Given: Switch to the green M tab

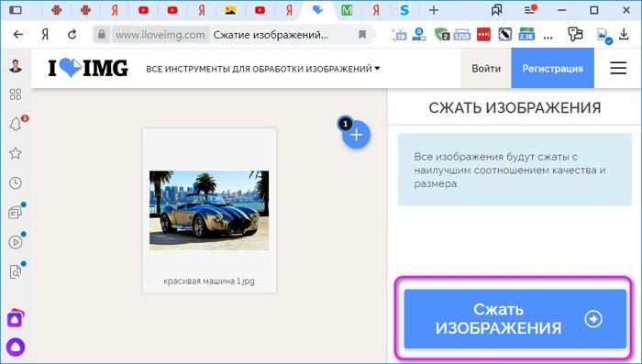Looking at the screenshot, I should pos(347,10).
